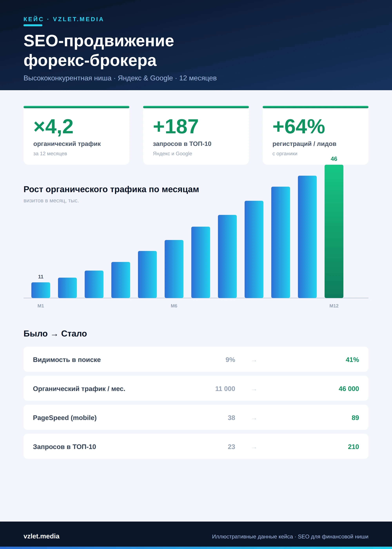Click the с органики caption
The width and height of the screenshot is (392, 549).
coord(285,154)
